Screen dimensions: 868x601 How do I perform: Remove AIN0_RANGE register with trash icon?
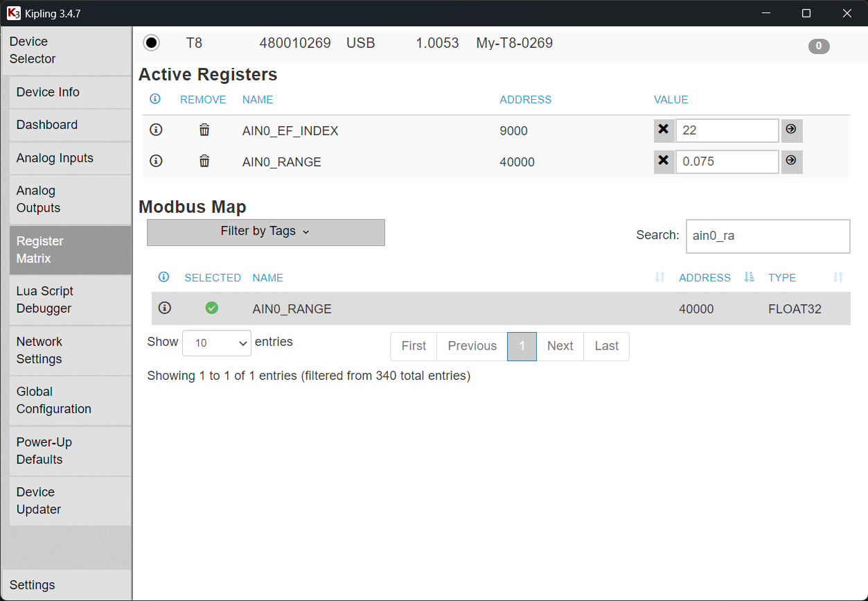click(204, 161)
